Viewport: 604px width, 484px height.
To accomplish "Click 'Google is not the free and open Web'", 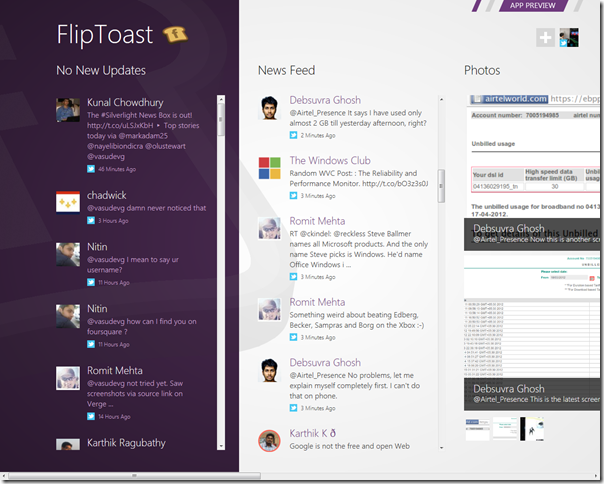I will pyautogui.click(x=349, y=446).
